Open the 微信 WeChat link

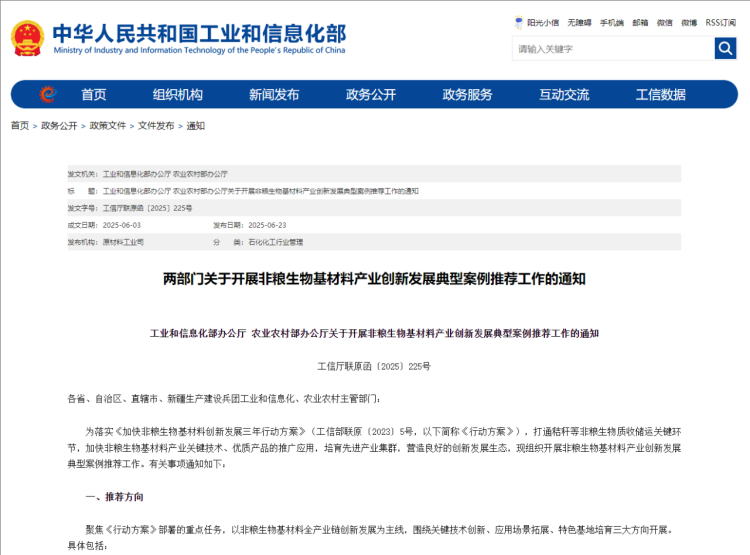click(665, 22)
